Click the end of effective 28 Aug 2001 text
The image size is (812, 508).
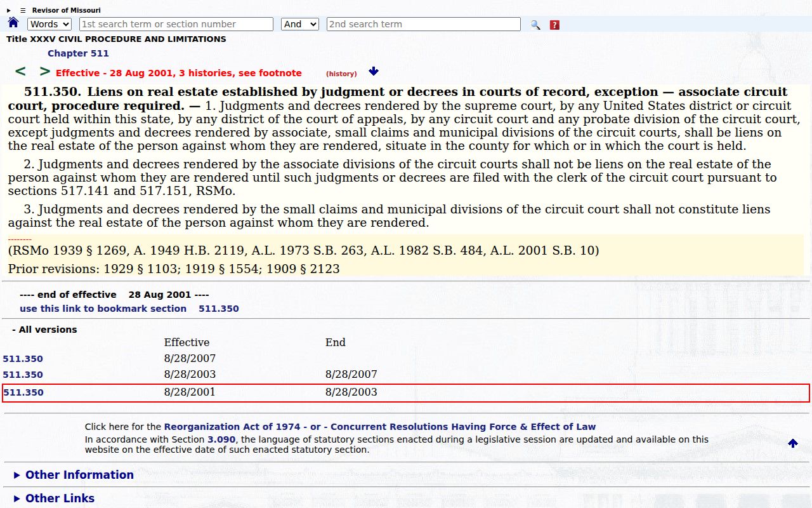[114, 295]
